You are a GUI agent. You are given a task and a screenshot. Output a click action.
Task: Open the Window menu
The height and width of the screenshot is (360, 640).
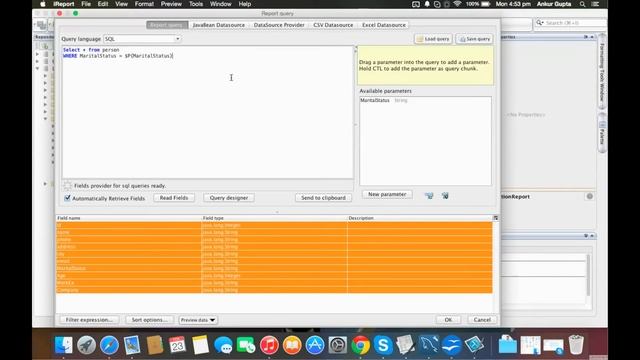click(220, 4)
